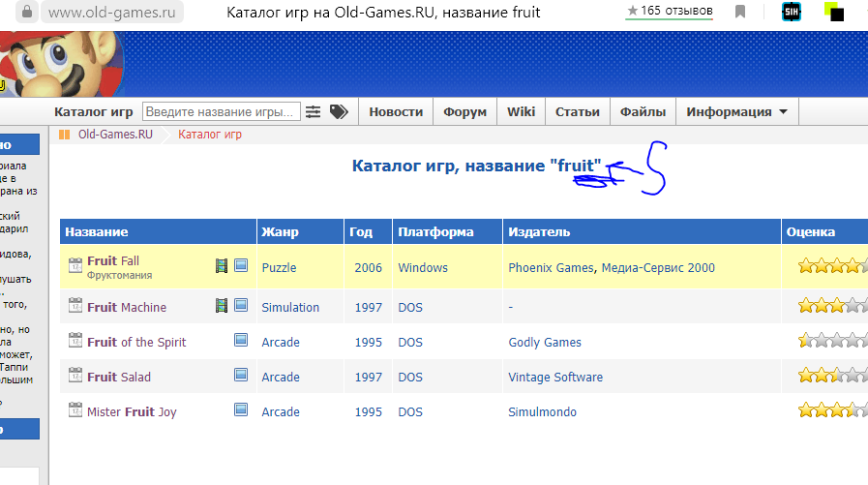The image size is (868, 485).
Task: Open screenshot icon for Fruit Fall
Action: pyautogui.click(x=241, y=265)
